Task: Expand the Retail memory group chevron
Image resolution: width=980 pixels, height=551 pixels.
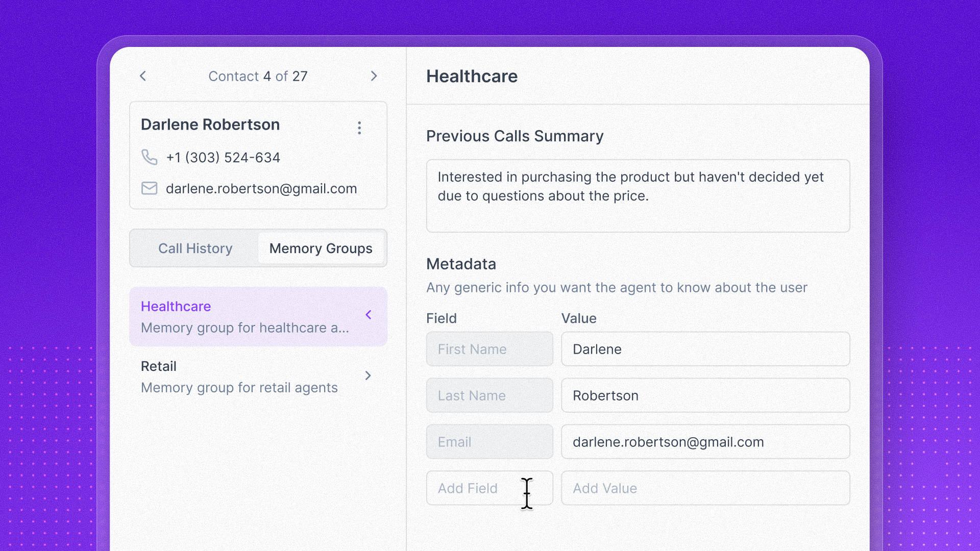Action: 368,376
